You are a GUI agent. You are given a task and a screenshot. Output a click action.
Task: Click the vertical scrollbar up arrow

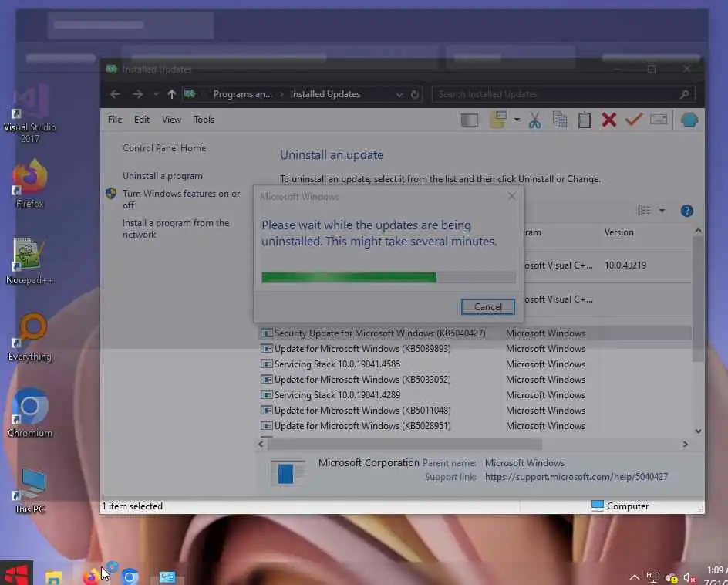[698, 231]
